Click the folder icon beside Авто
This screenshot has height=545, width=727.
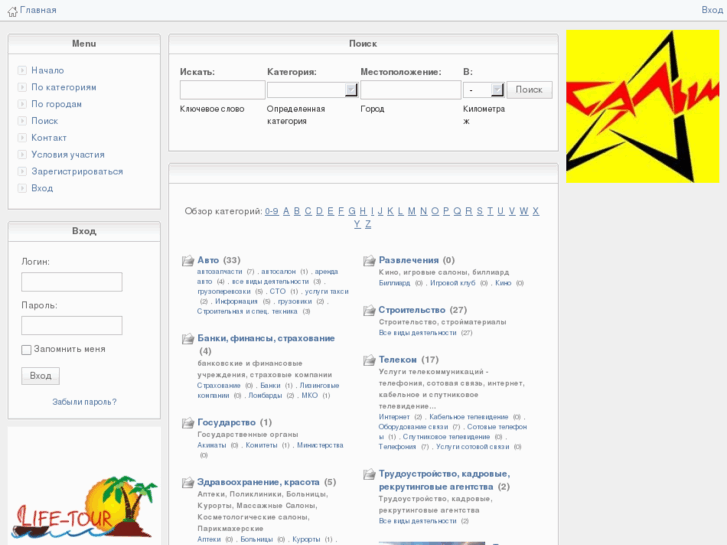(188, 261)
